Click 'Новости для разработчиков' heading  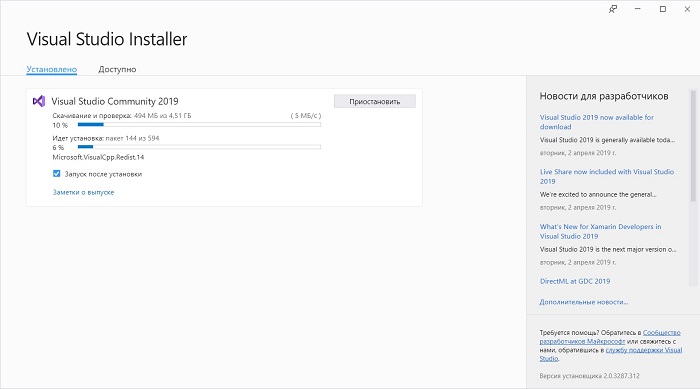[604, 96]
